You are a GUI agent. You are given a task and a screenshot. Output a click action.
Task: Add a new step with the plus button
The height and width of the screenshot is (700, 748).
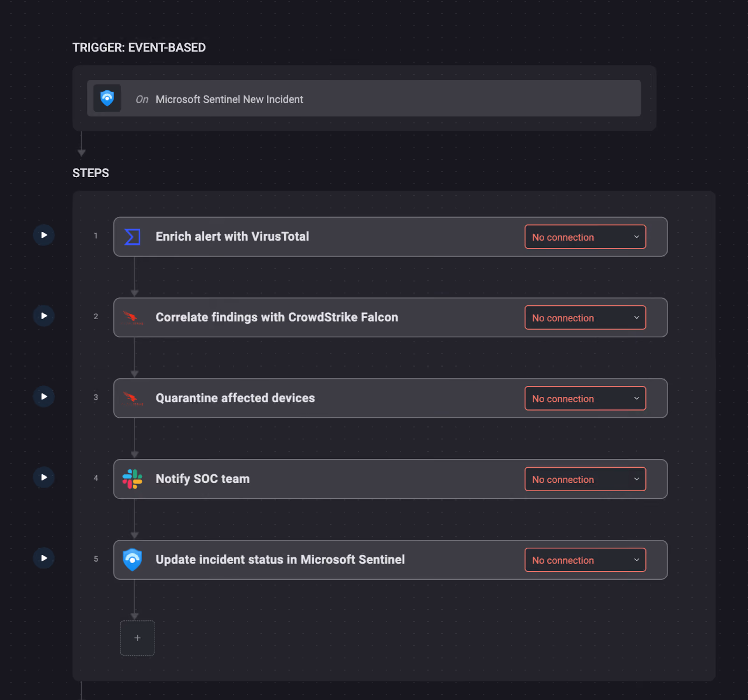(x=137, y=638)
